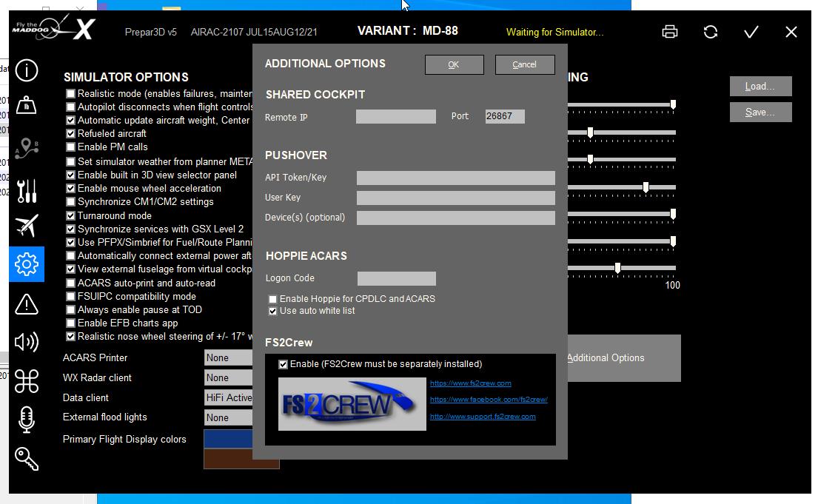The image size is (818, 504).
Task: Click the apply checkmark icon in header
Action: [x=751, y=33]
